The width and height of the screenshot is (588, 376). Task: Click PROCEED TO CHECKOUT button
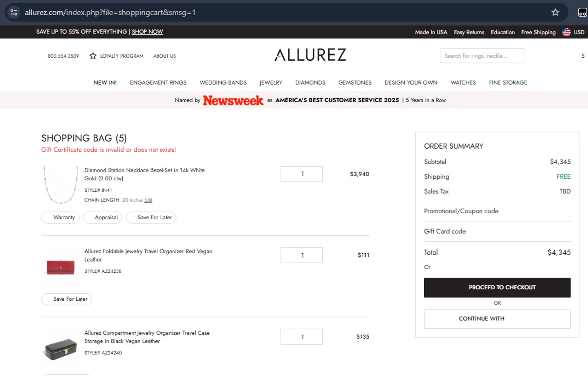point(497,287)
